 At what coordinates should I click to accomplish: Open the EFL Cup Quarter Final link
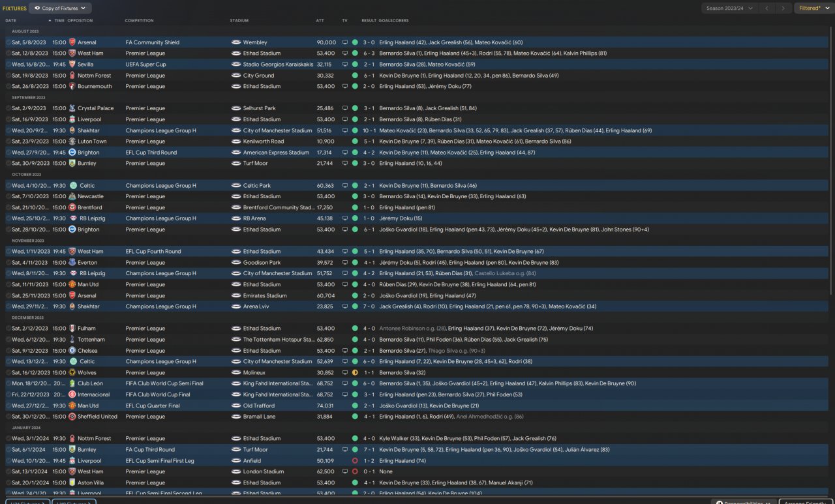153,406
